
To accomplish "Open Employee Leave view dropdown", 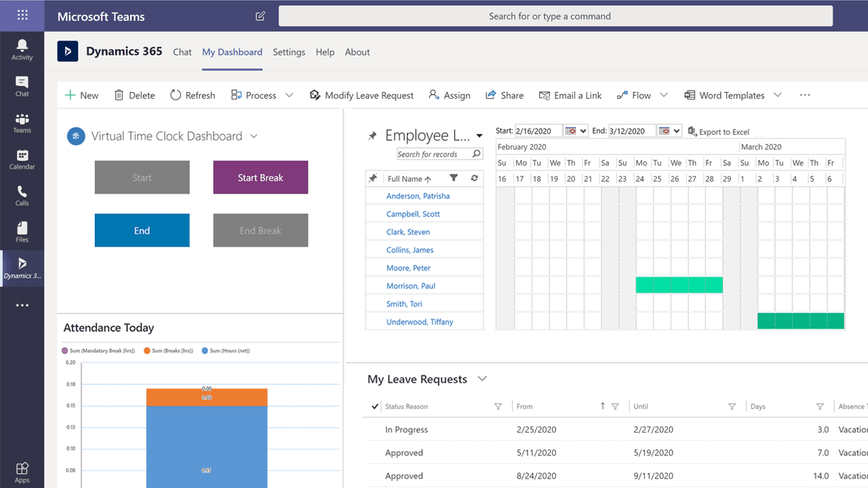I will tap(479, 136).
